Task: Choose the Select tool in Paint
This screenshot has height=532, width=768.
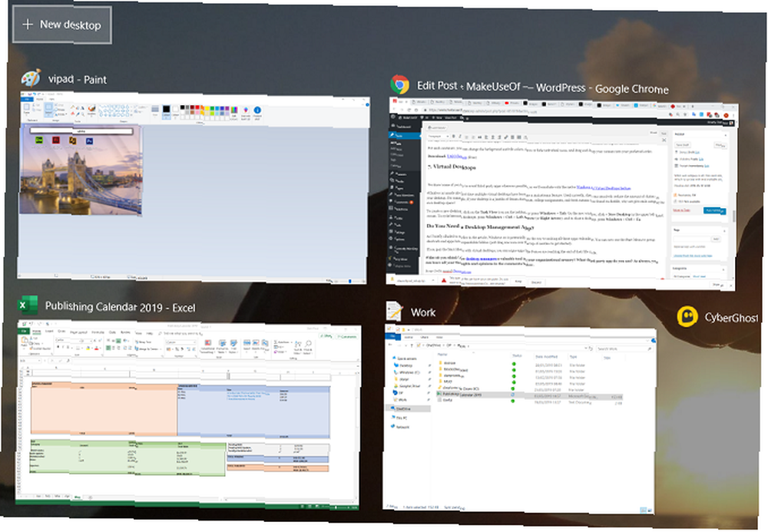Action: (48, 109)
